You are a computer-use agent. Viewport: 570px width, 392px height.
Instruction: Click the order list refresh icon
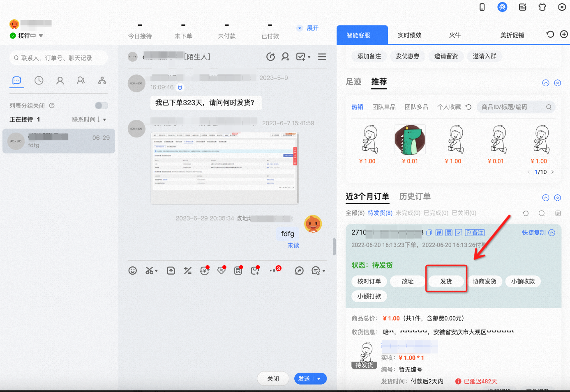coord(526,213)
